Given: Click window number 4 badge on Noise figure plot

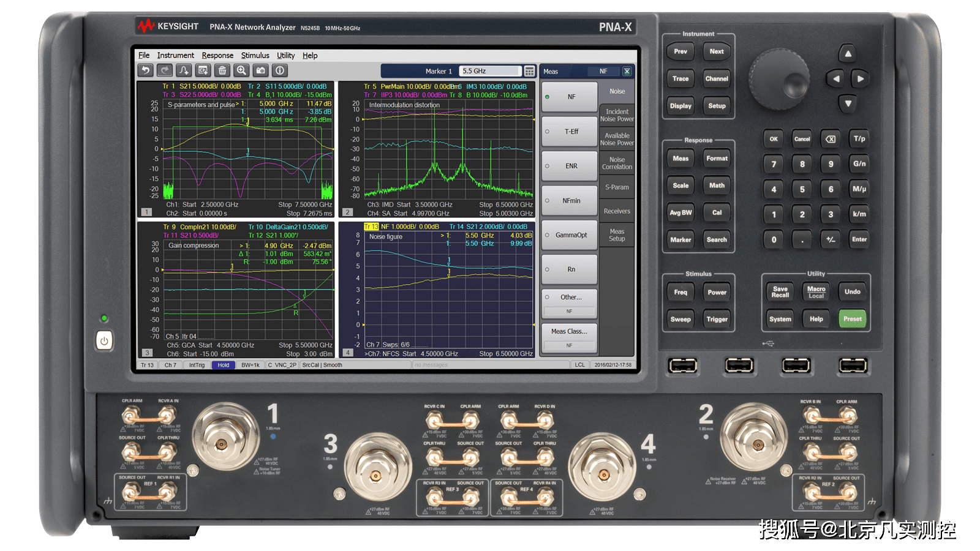Looking at the screenshot, I should pyautogui.click(x=347, y=353).
